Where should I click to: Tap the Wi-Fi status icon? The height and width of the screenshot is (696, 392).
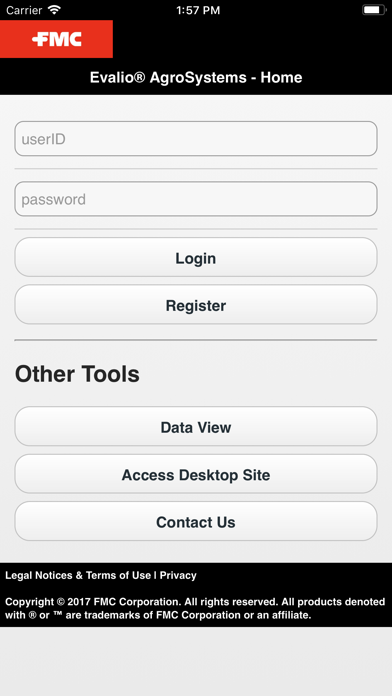(55, 10)
